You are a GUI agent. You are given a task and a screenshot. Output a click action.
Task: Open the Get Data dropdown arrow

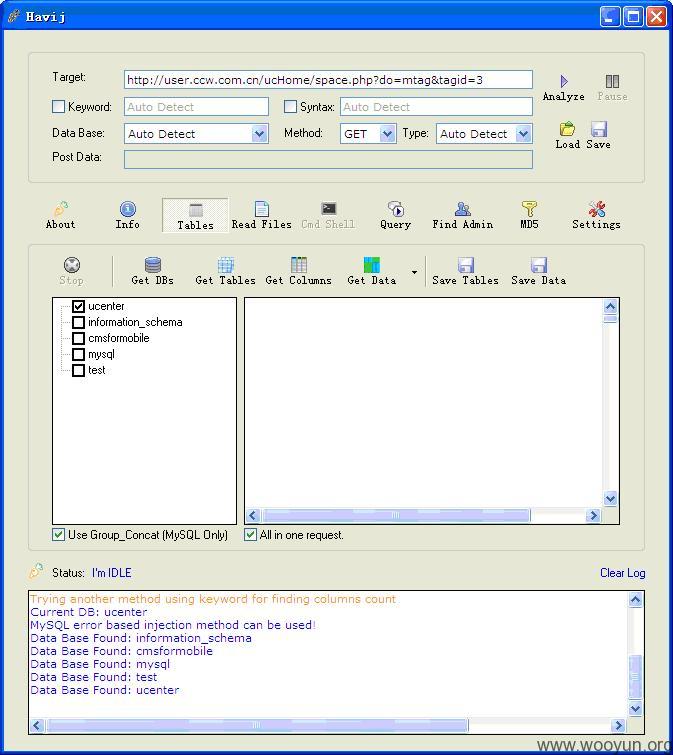pyautogui.click(x=414, y=273)
